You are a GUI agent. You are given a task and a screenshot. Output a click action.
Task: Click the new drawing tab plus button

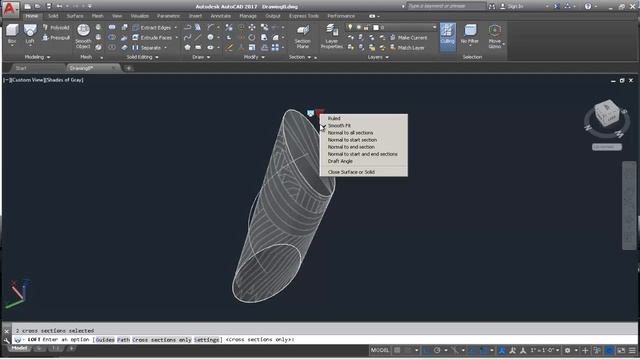pos(128,68)
